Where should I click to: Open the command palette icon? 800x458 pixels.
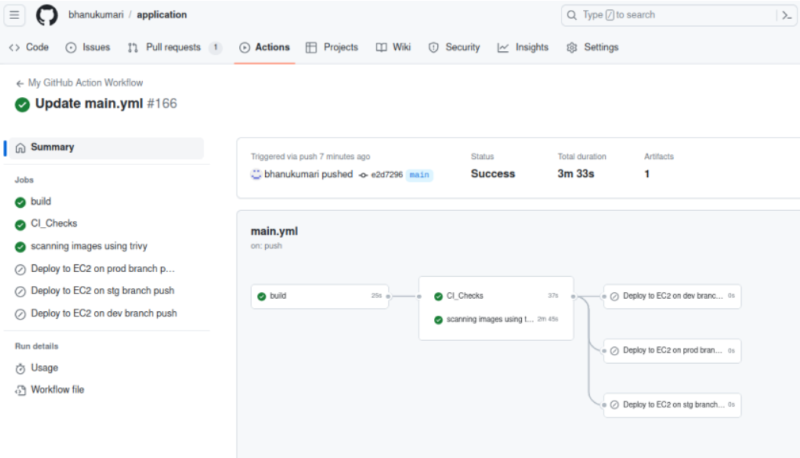pos(787,15)
